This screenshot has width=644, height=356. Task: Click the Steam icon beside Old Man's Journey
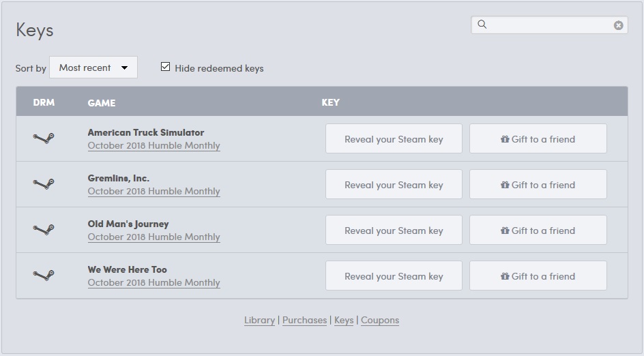pyautogui.click(x=44, y=230)
